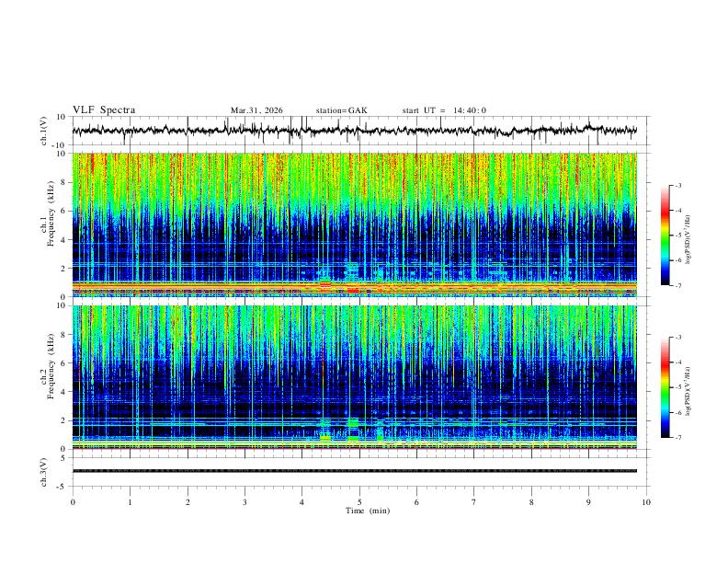Click the "-7" label on ch.1 color bar
This screenshot has width=728, height=563.
(677, 286)
